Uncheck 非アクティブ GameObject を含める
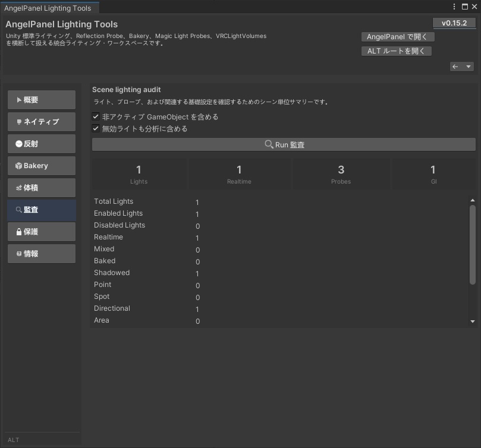 [96, 117]
